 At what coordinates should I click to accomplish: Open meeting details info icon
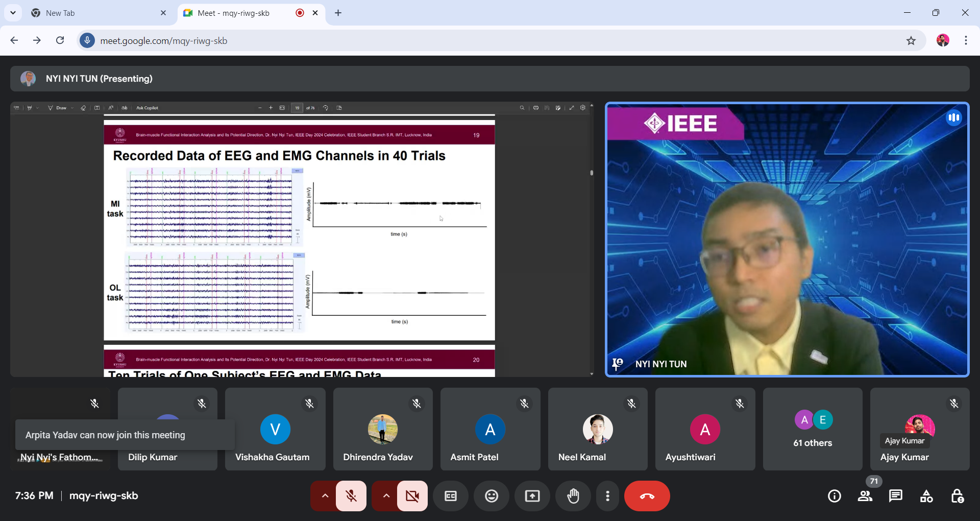(x=835, y=496)
